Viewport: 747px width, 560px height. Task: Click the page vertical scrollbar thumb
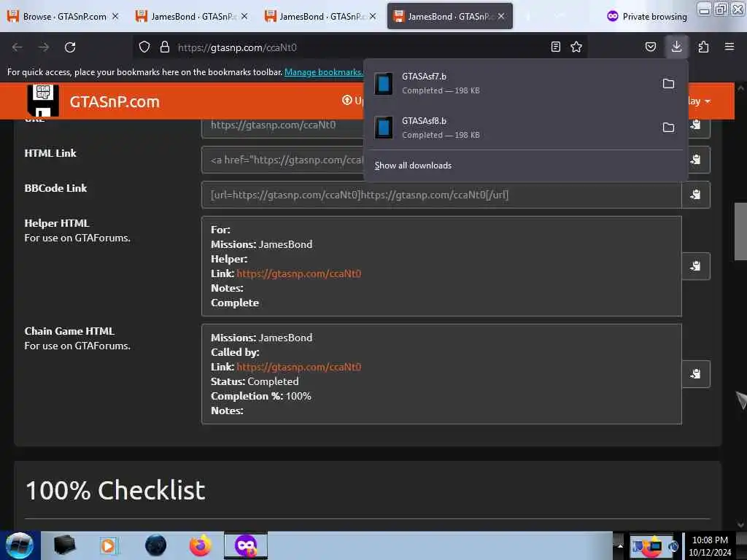point(740,231)
